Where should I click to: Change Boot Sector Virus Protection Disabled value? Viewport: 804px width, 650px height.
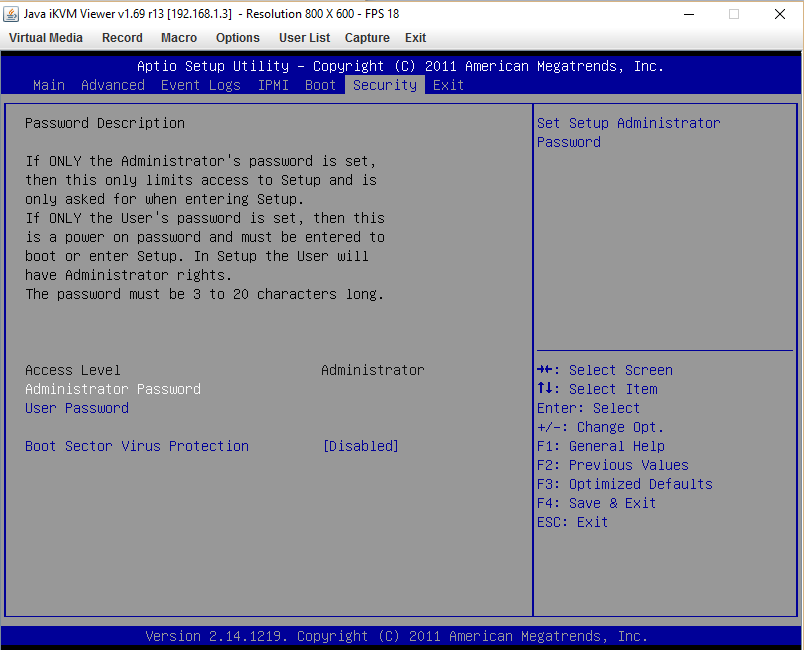(361, 446)
